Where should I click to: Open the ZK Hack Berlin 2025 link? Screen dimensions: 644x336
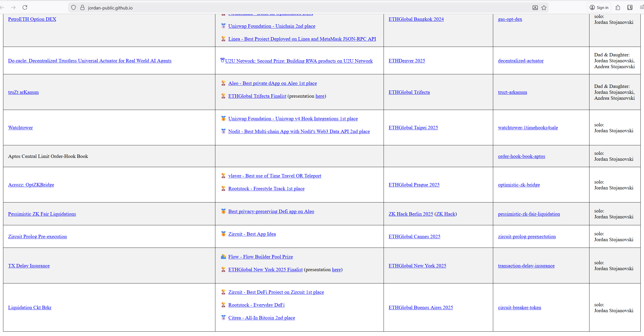(x=410, y=214)
